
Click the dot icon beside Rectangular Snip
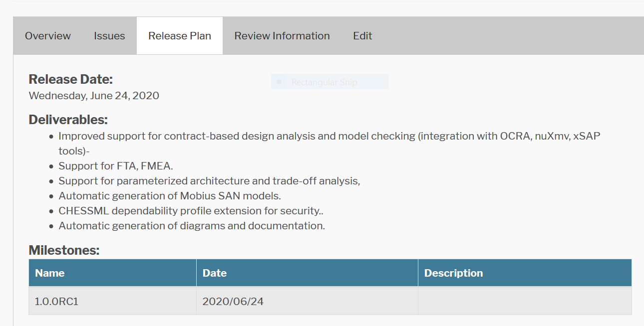click(x=279, y=82)
